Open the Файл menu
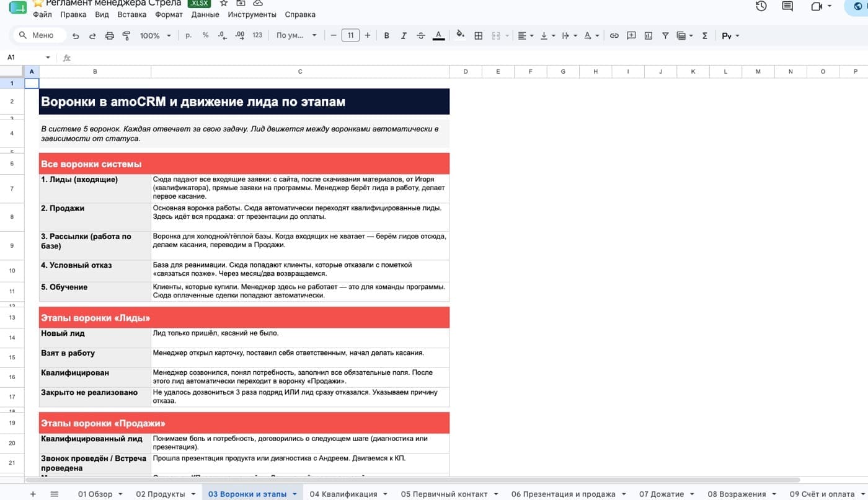 click(x=42, y=14)
